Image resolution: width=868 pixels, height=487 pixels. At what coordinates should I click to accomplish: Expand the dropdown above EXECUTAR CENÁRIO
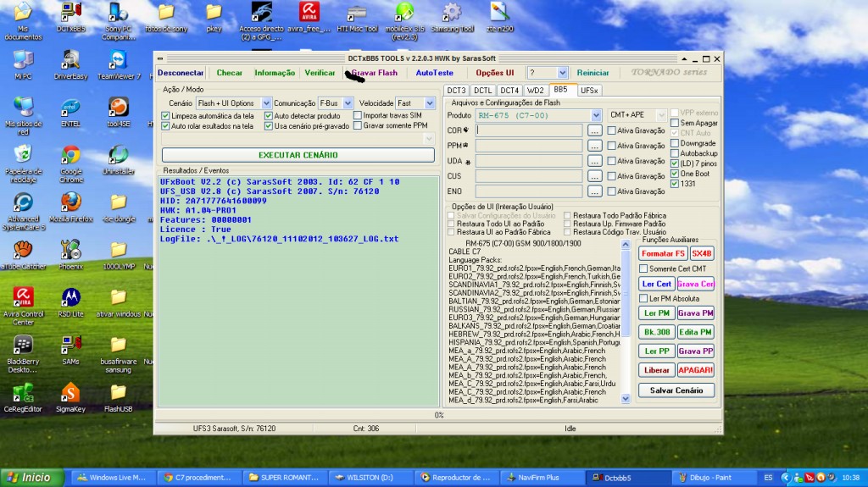click(x=429, y=139)
